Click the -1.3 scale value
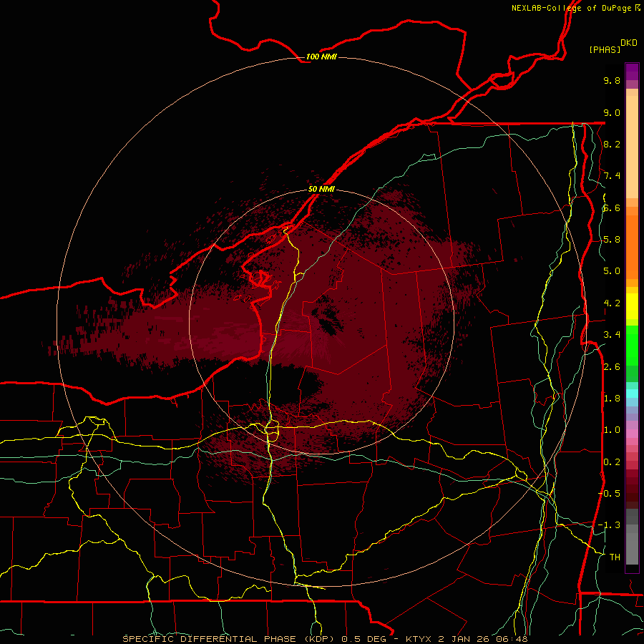This screenshot has height=644, width=644. point(609,525)
